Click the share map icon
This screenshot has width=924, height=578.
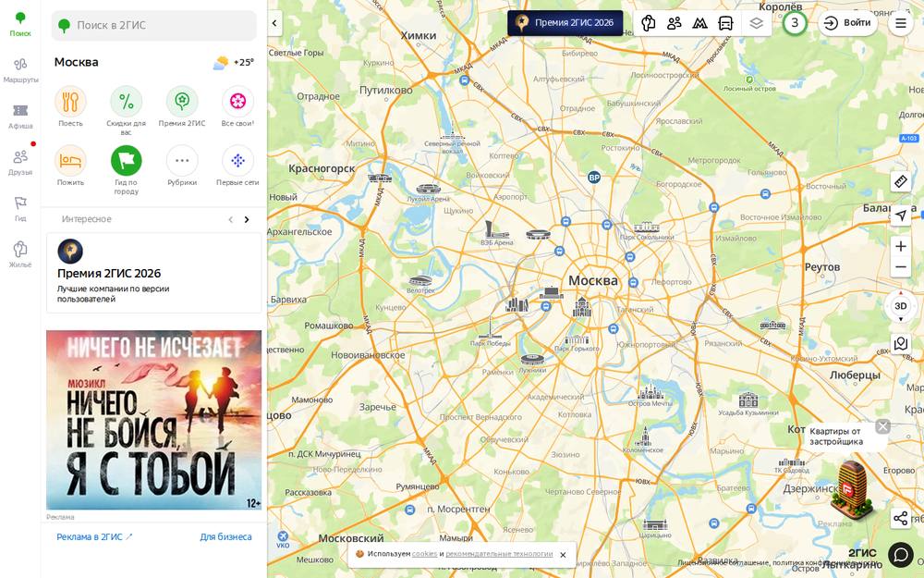900,519
